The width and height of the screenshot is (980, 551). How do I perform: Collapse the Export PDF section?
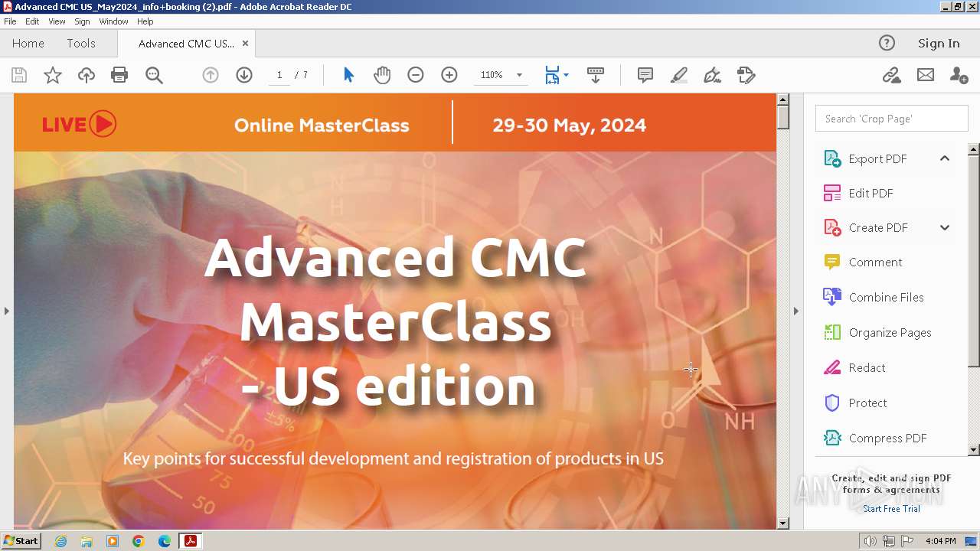click(x=945, y=158)
